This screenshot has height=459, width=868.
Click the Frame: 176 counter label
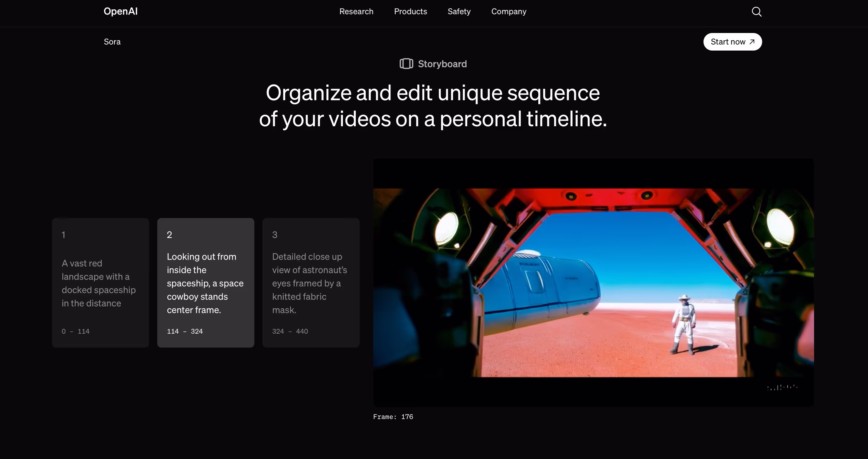(x=393, y=417)
